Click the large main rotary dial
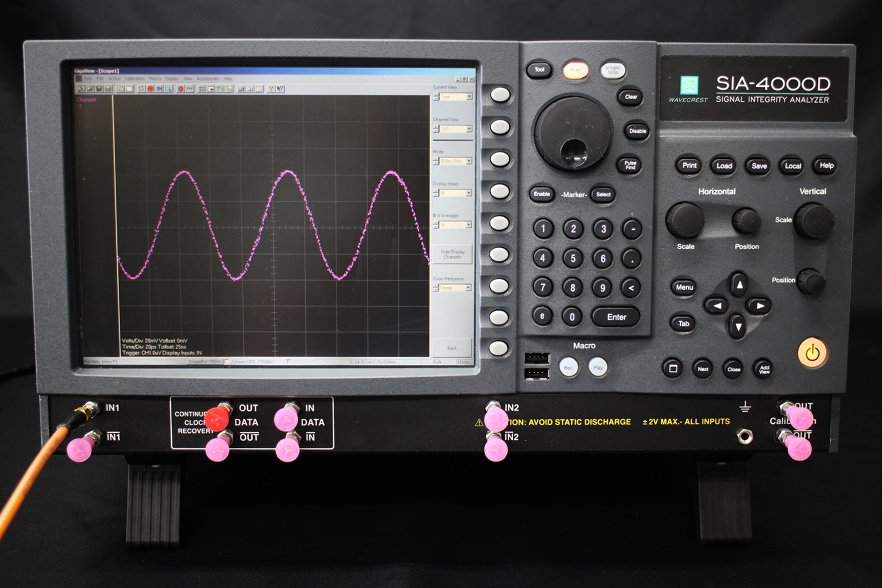 (573, 134)
